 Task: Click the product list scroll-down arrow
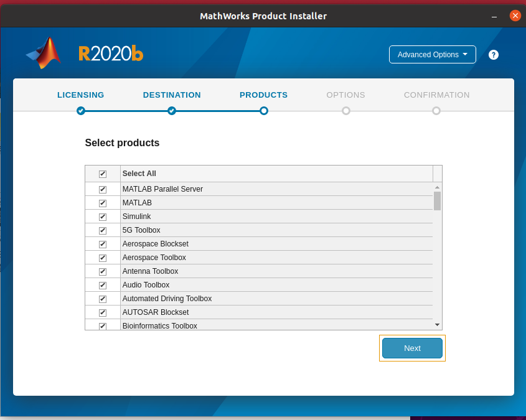[x=437, y=324]
